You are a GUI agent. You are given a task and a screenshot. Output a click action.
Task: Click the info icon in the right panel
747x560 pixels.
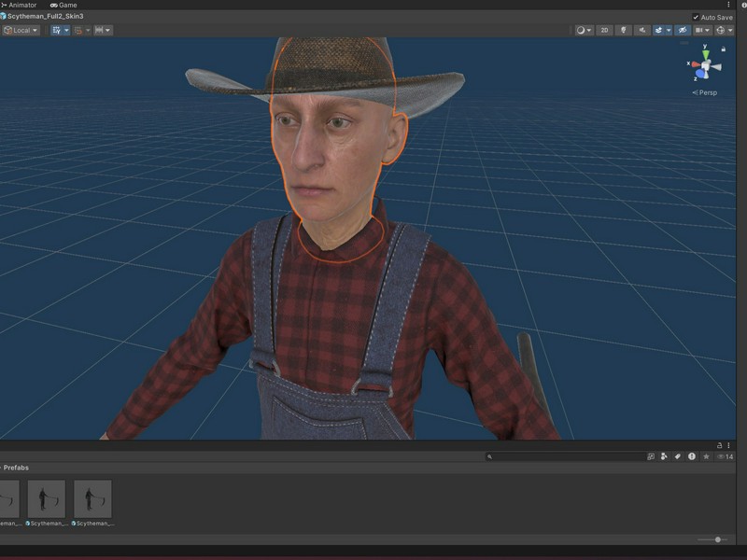click(743, 6)
